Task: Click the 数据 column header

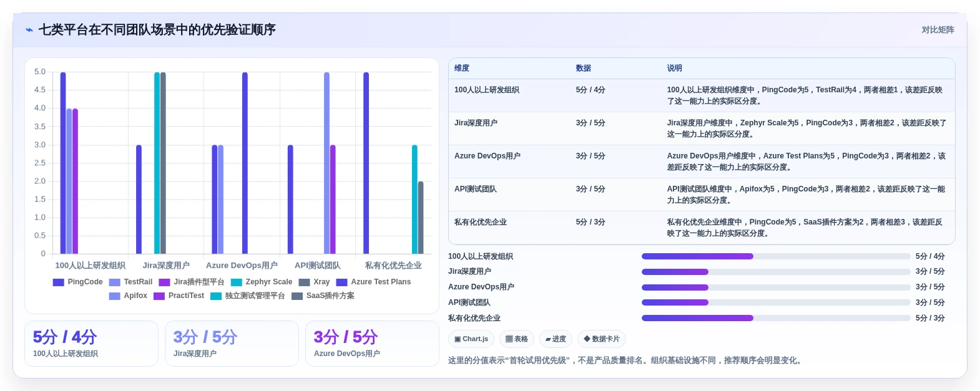Action: pos(584,69)
